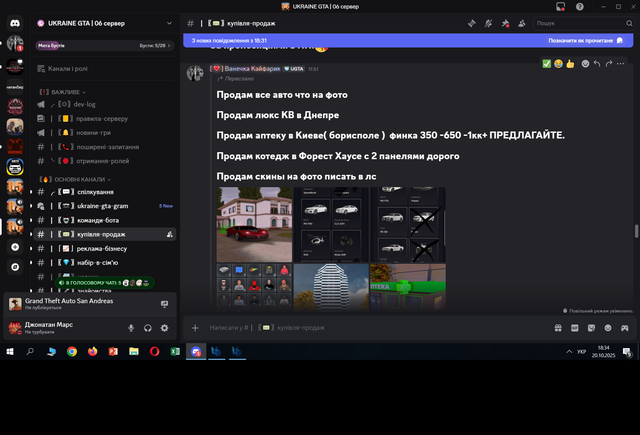
Task: Open gift icon in message box
Action: tap(558, 328)
